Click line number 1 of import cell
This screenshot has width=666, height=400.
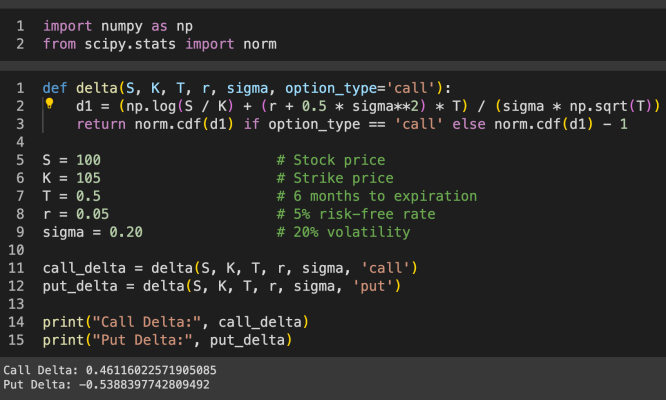(x=20, y=26)
